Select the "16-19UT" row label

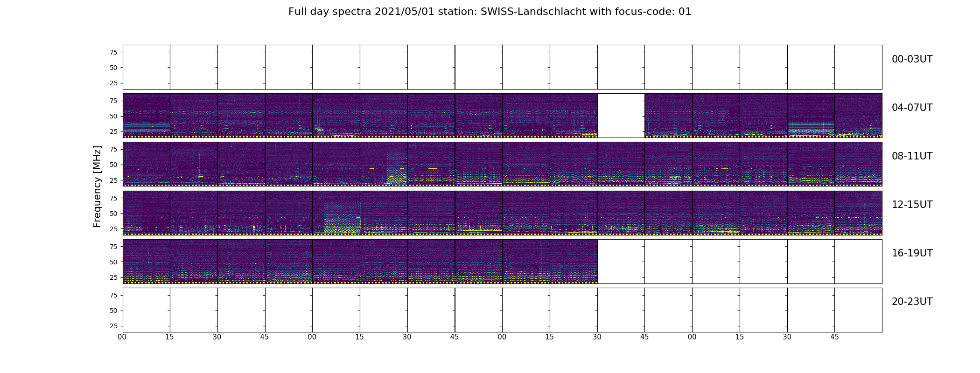pos(912,253)
